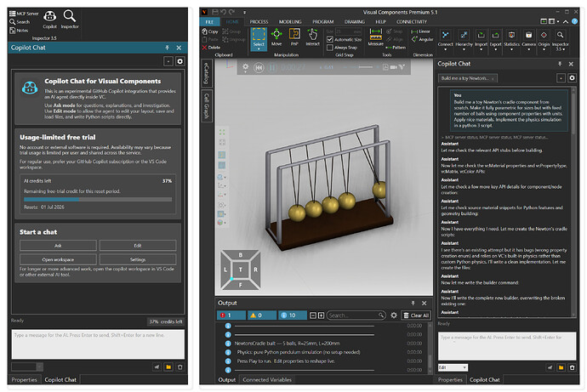This screenshot has width=587, height=392.
Task: Select the Pattern tool
Action: point(396,48)
